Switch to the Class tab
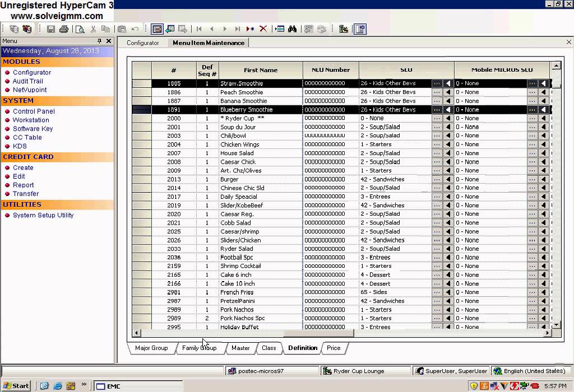The width and height of the screenshot is (574, 392). (x=269, y=348)
